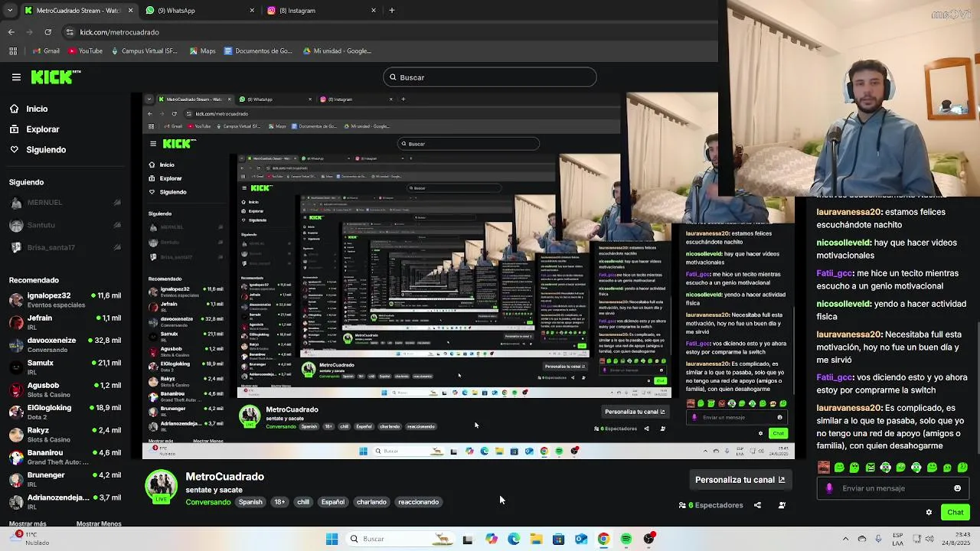Open recommended channel Agusbob
980x551 pixels.
point(66,390)
